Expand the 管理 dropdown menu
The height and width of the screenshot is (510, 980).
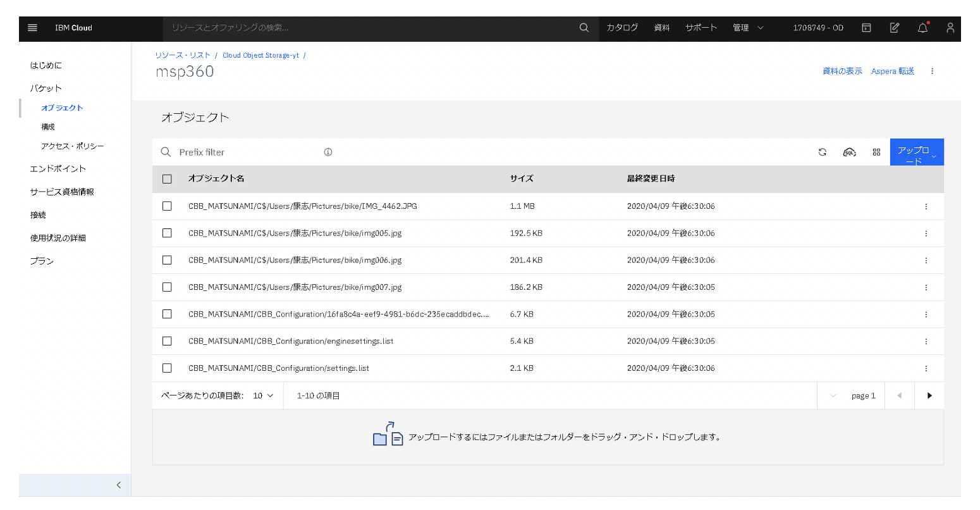click(x=748, y=28)
